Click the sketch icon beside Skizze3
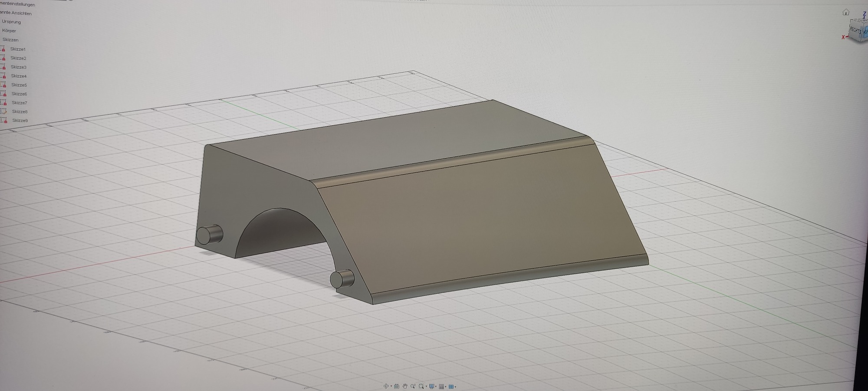 click(x=3, y=67)
